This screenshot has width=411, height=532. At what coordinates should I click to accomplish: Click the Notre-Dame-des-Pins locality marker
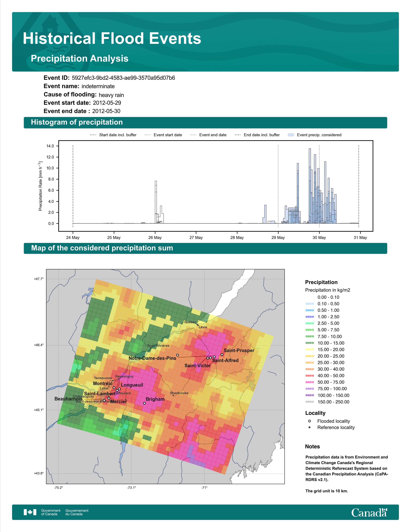(x=177, y=355)
